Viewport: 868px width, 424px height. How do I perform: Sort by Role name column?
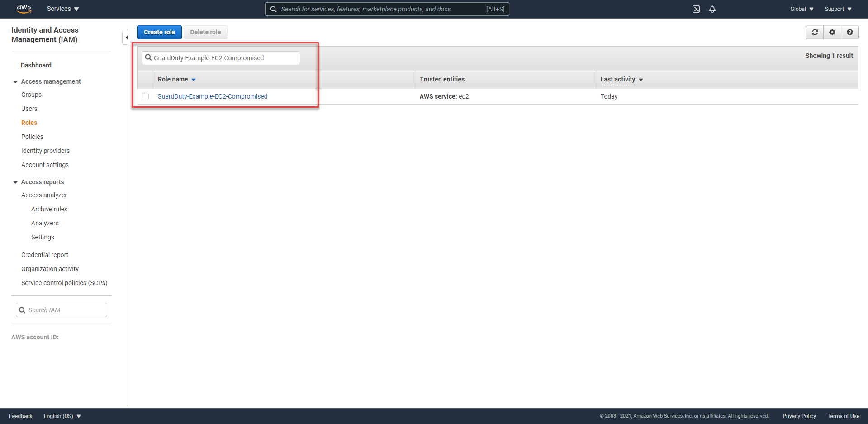(176, 79)
